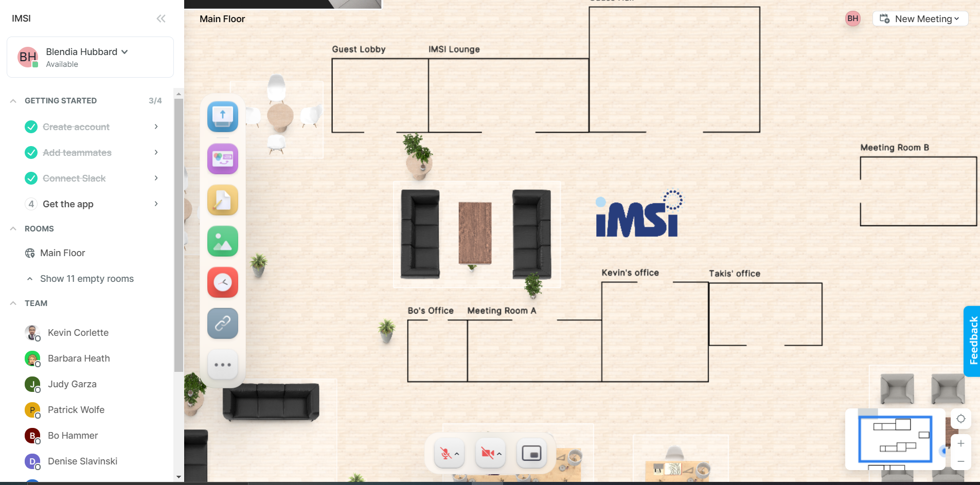Click the minimap thumbnail
The image size is (980, 485).
point(895,439)
